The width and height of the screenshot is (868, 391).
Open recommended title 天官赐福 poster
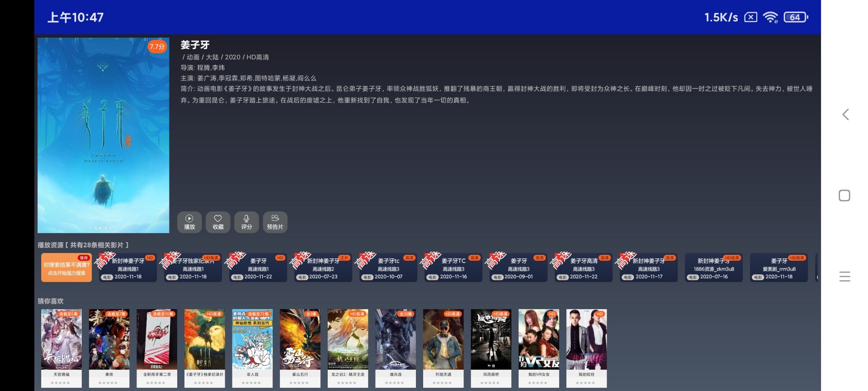click(61, 339)
